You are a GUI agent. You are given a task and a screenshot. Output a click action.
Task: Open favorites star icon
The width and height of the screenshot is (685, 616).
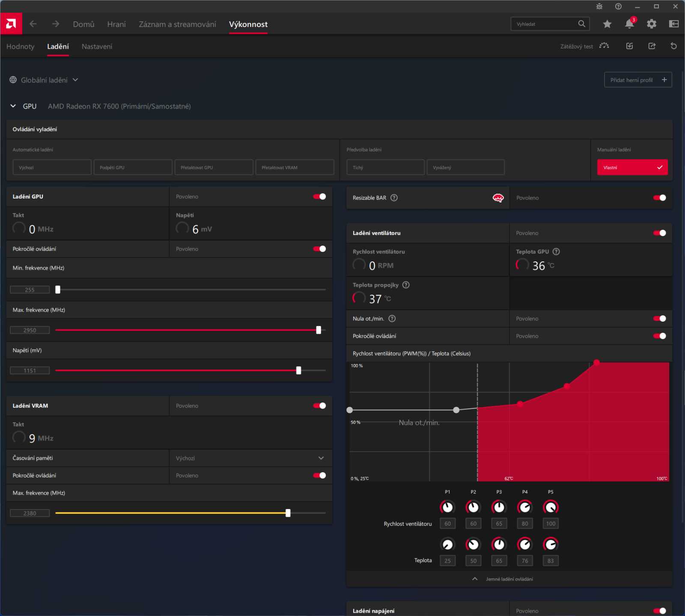tap(607, 24)
